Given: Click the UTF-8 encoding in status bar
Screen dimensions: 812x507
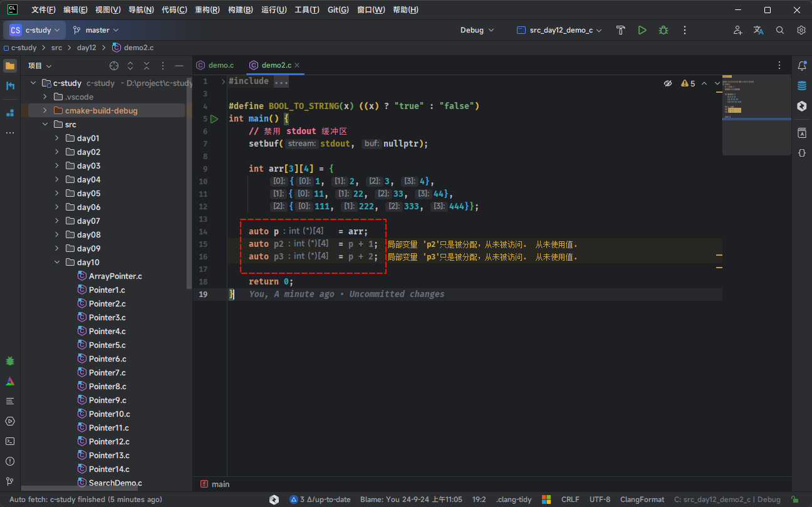Looking at the screenshot, I should pos(600,499).
